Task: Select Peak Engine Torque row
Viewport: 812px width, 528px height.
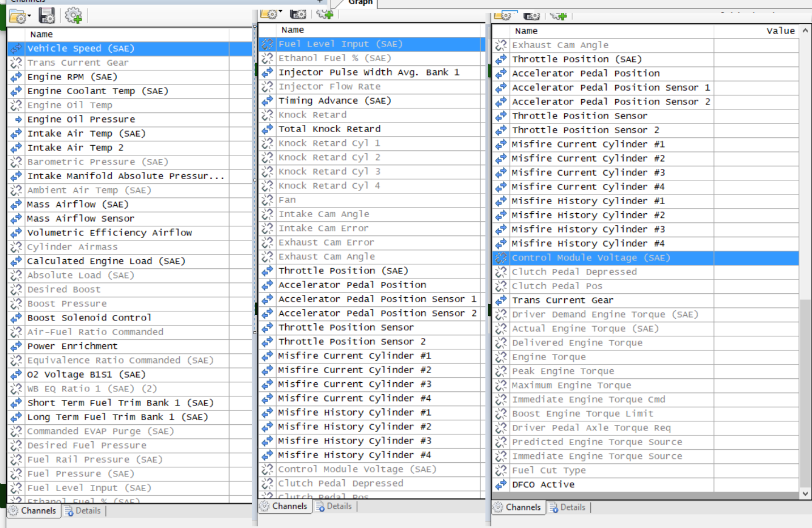Action: 645,371
